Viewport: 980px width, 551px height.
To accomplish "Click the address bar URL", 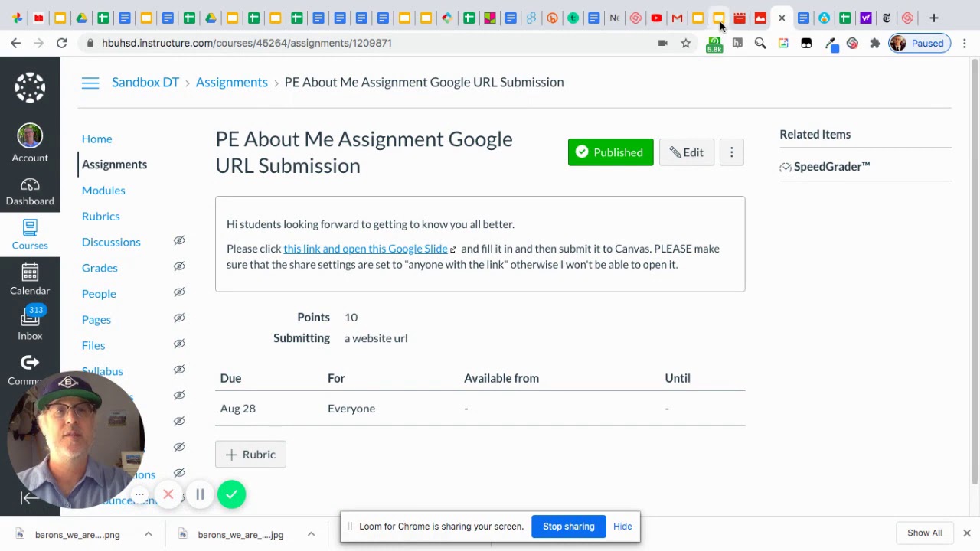I will (x=247, y=44).
